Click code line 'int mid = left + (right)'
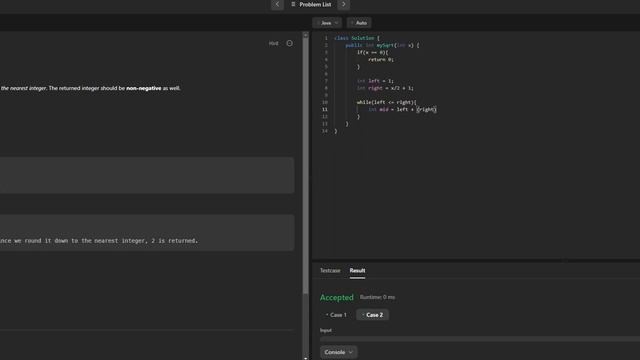The image size is (640, 360). (402, 109)
